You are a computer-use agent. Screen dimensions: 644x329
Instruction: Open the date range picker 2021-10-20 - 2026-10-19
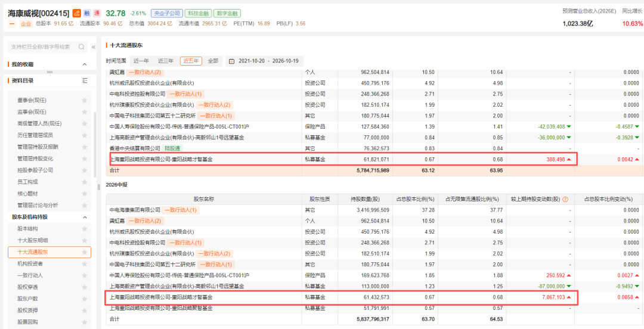(x=265, y=61)
